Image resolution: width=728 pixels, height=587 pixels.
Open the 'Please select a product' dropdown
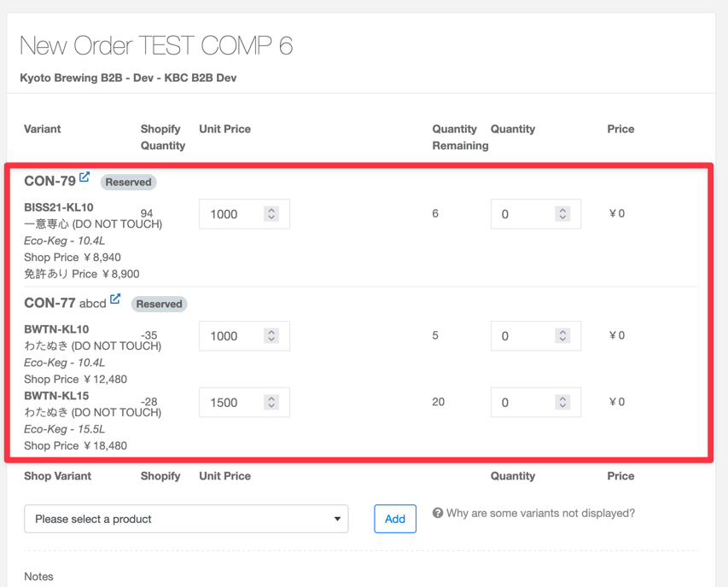pos(186,519)
